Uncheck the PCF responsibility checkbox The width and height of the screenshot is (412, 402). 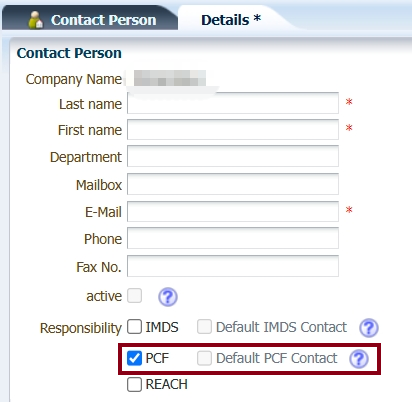[135, 358]
